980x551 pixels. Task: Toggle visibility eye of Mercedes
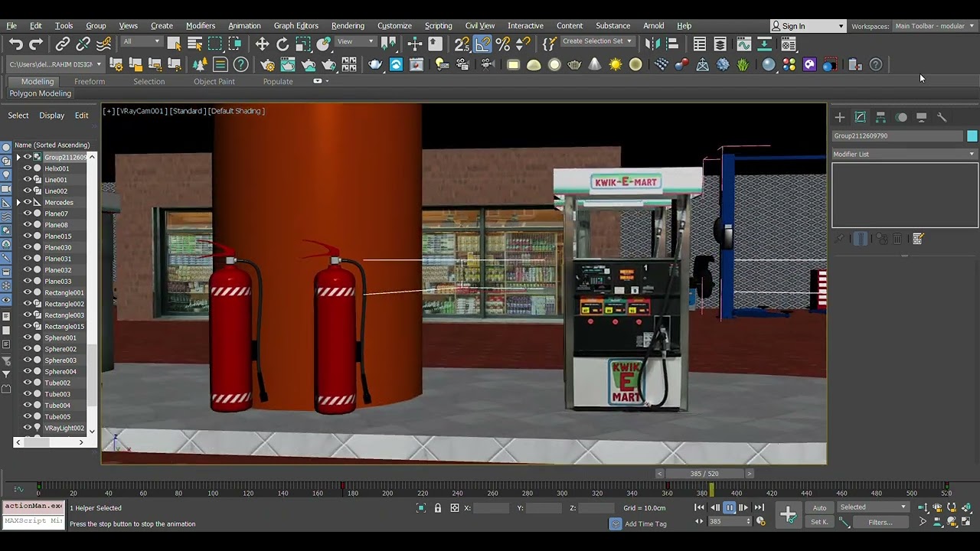tap(28, 202)
